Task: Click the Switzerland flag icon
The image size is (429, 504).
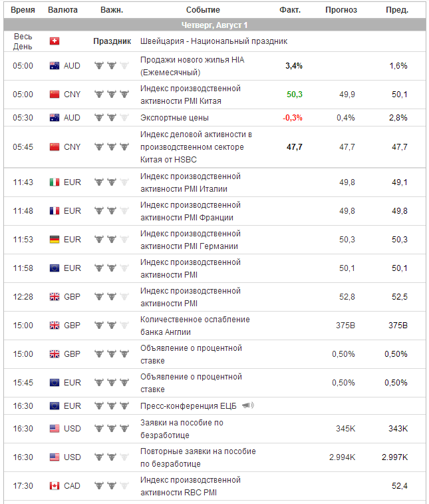Action: 55,41
